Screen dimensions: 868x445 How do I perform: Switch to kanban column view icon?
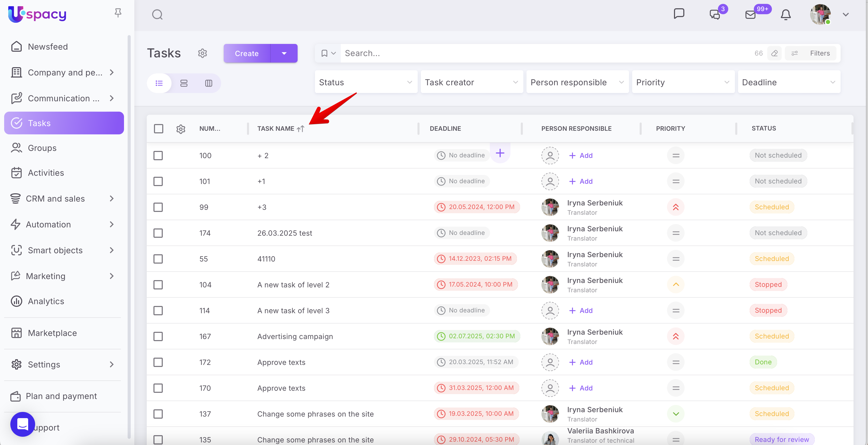[x=208, y=83]
